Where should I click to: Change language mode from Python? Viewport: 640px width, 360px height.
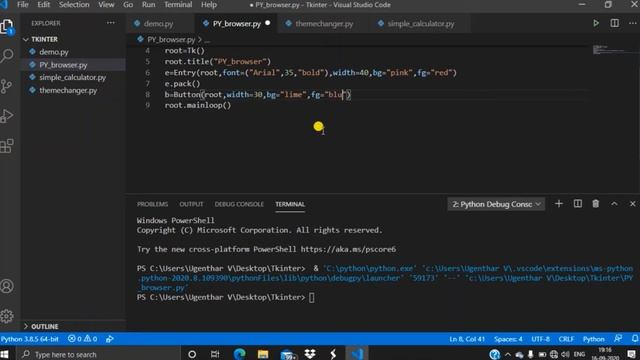[593, 339]
